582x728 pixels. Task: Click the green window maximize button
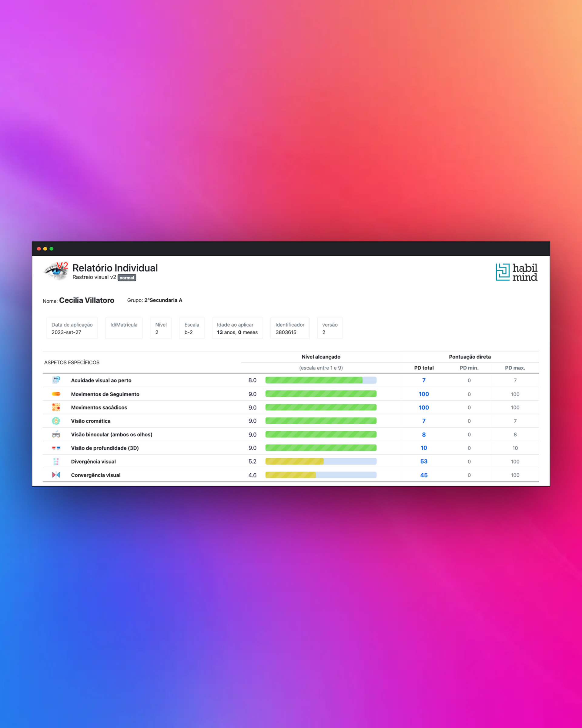52,249
